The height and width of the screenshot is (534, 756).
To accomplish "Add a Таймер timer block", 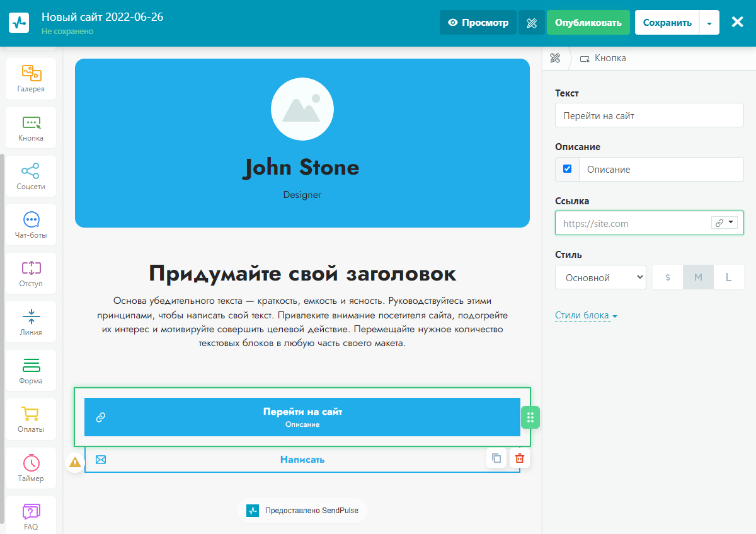I will [x=31, y=467].
